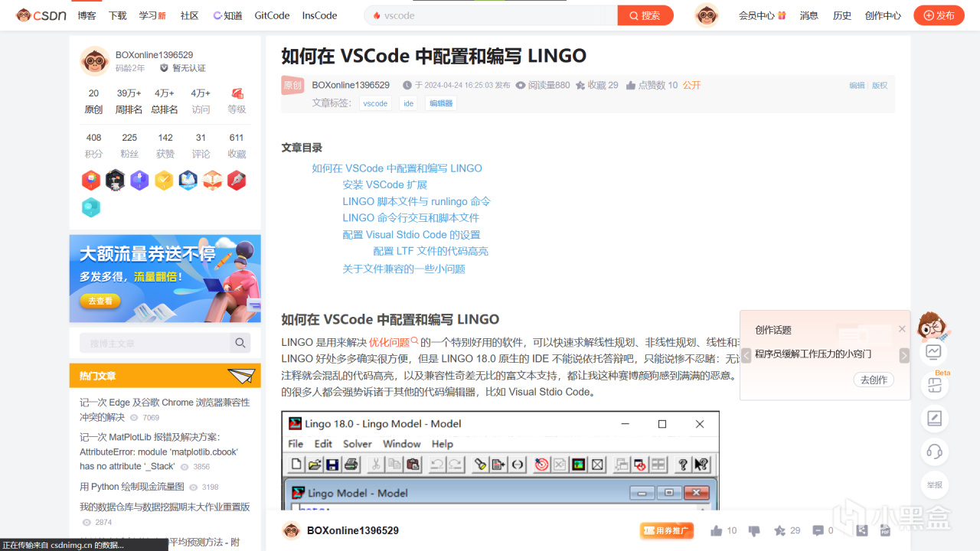Jump to LINGO 命令行交互和脚本文件 section
980x551 pixels.
[410, 218]
